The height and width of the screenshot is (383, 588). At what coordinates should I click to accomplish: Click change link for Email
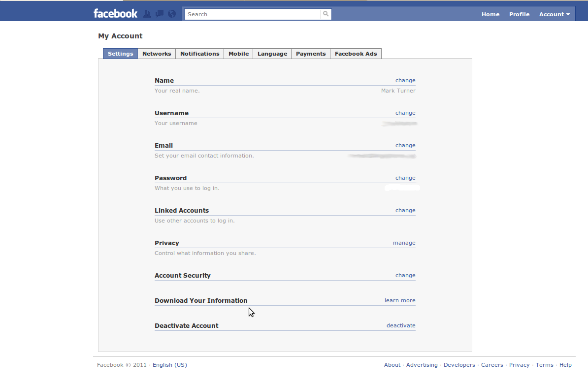(405, 145)
